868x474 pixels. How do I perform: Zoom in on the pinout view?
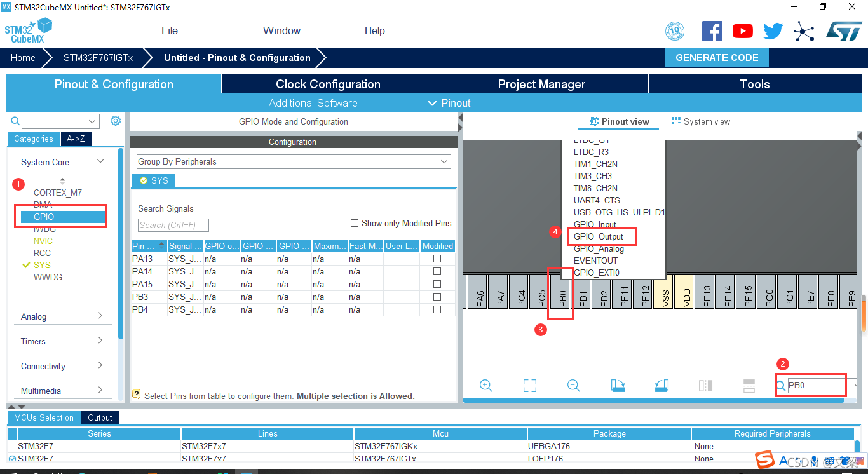click(486, 385)
